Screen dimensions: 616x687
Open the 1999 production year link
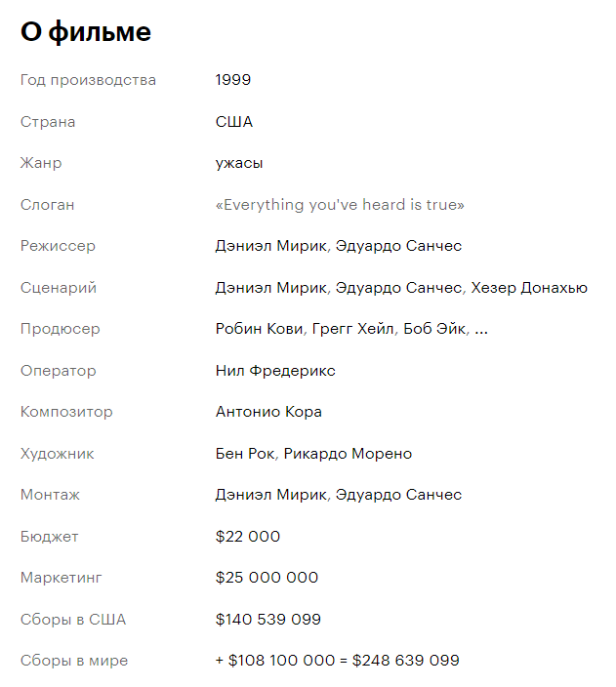(x=233, y=80)
